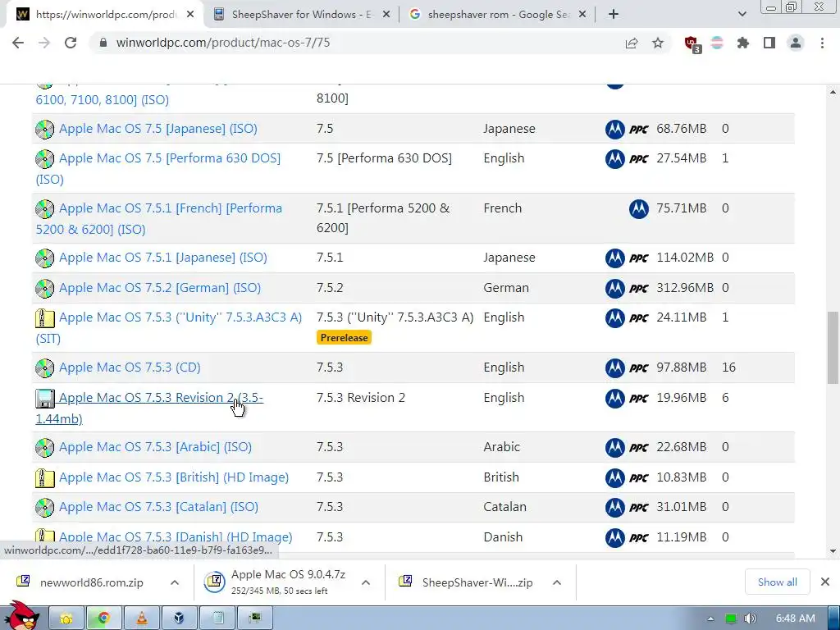This screenshot has height=630, width=840.
Task: Open the Extensions puzzle menu
Action: (743, 43)
